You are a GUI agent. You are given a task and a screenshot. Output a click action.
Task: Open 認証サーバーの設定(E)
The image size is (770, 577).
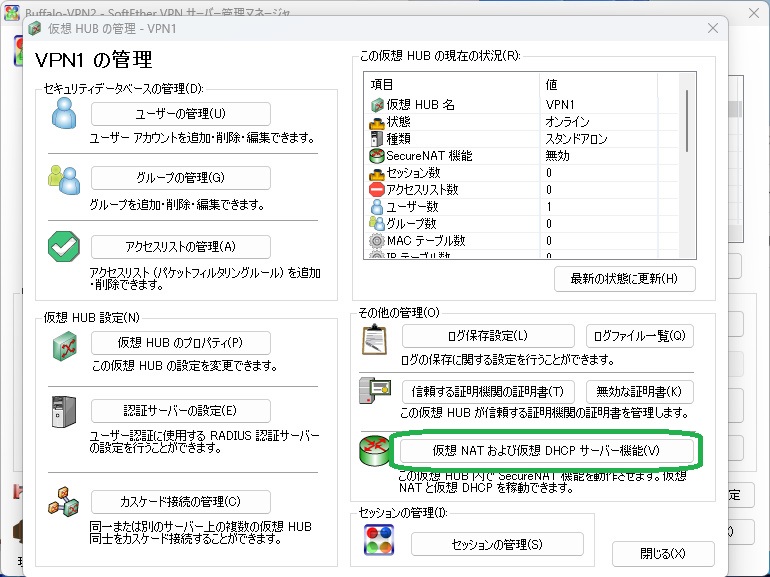(x=181, y=411)
